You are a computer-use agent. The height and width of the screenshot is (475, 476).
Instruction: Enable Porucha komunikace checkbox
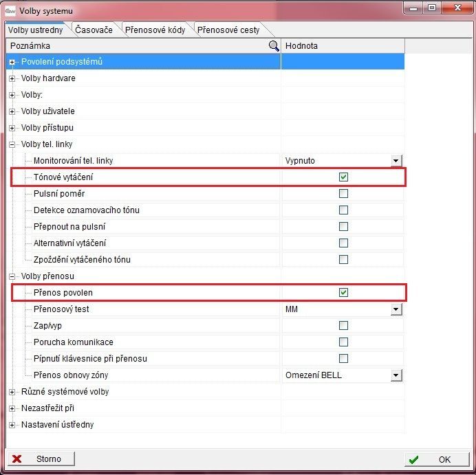click(343, 342)
